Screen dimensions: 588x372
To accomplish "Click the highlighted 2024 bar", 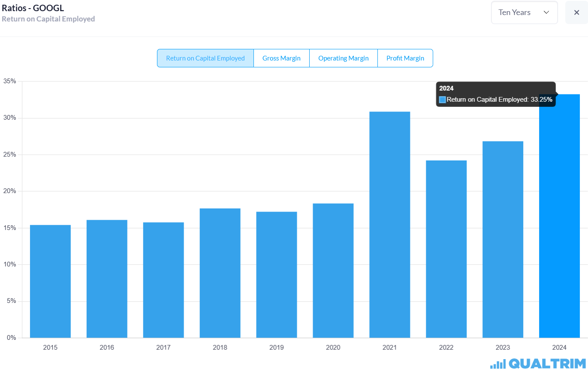I will pos(560,216).
